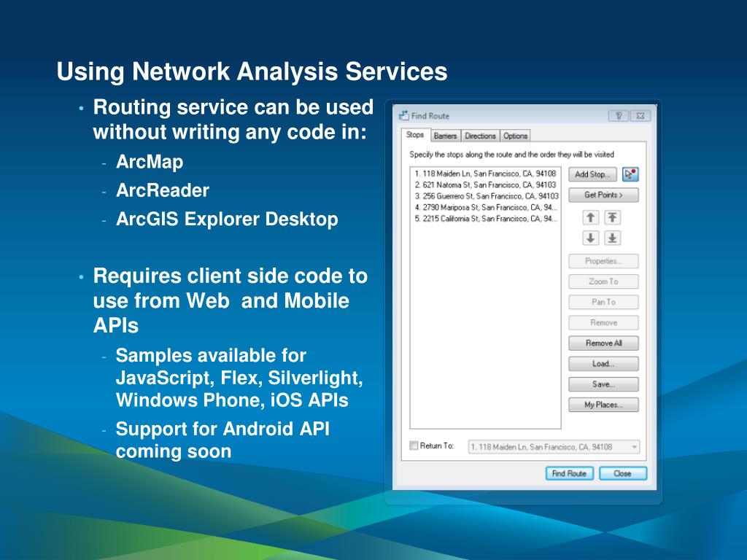Select stop 2790 Mariposa St

tap(485, 208)
